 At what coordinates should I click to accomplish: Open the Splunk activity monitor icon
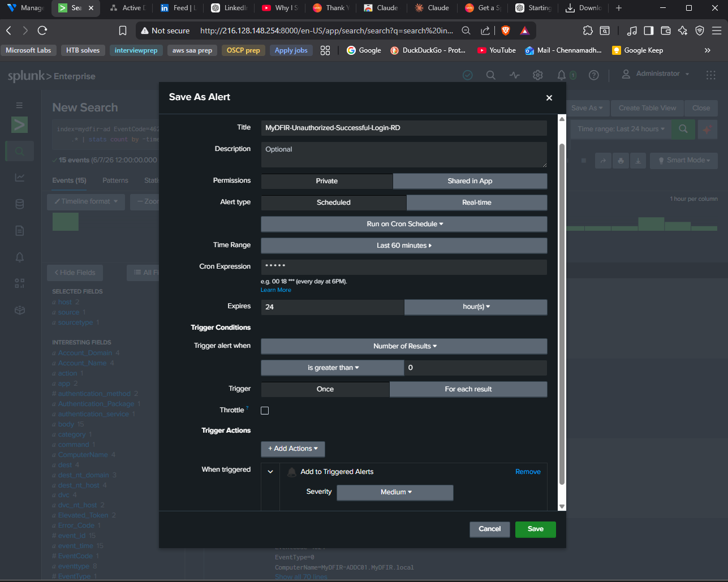pyautogui.click(x=514, y=75)
